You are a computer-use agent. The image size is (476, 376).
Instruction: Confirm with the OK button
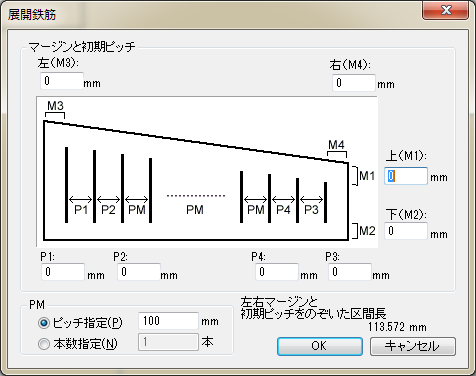tap(320, 346)
